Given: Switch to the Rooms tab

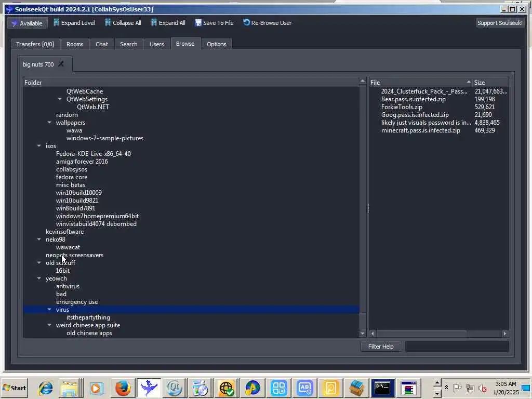Looking at the screenshot, I should (75, 44).
